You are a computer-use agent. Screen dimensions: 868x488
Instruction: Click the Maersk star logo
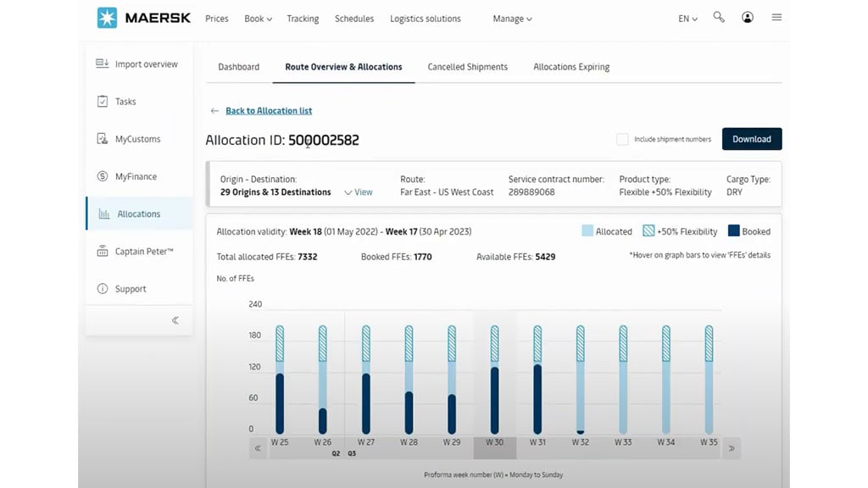[107, 18]
